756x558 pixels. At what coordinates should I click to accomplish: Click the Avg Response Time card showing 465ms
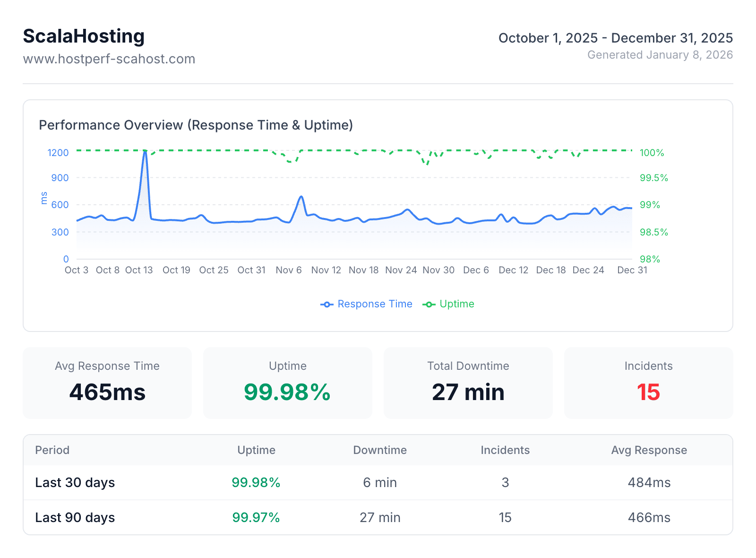tap(107, 383)
